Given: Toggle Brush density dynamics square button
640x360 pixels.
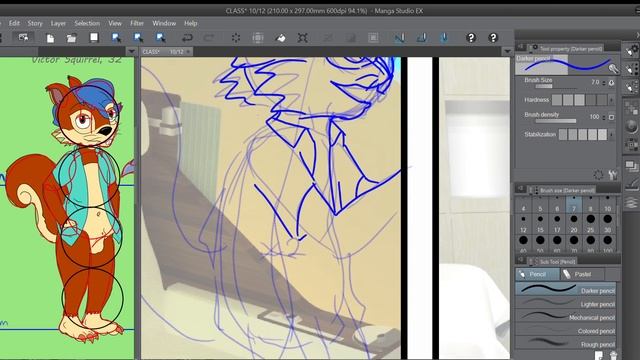Looking at the screenshot, I should click(x=611, y=117).
